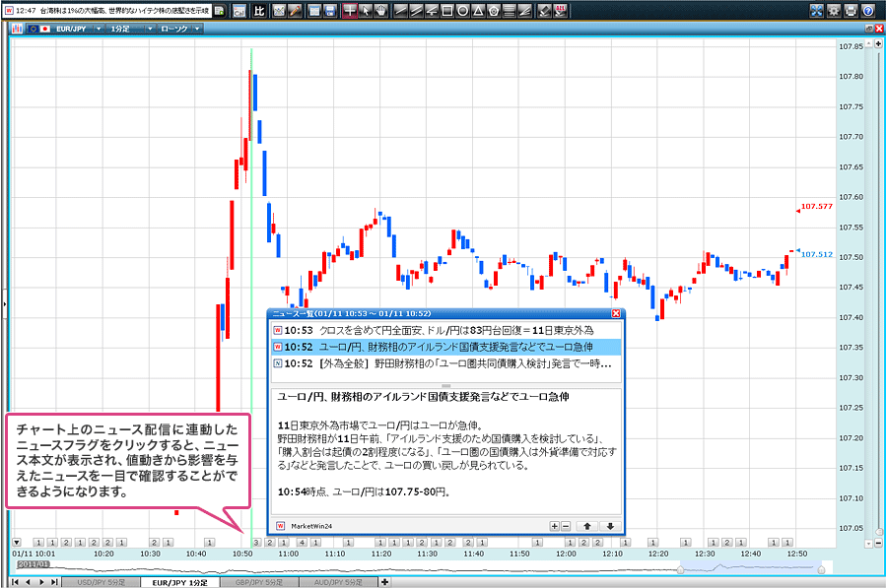The width and height of the screenshot is (887, 588).
Task: Add a new chart tab with plus
Action: pyautogui.click(x=384, y=582)
